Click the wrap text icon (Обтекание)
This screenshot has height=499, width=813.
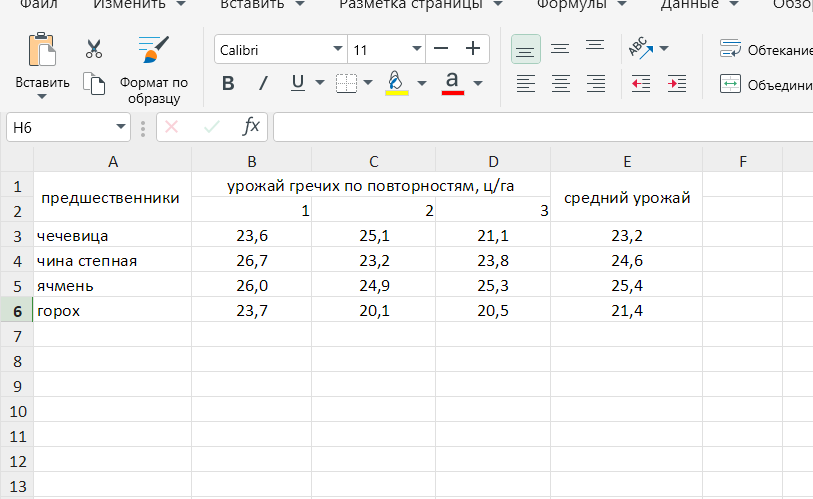pyautogui.click(x=730, y=49)
